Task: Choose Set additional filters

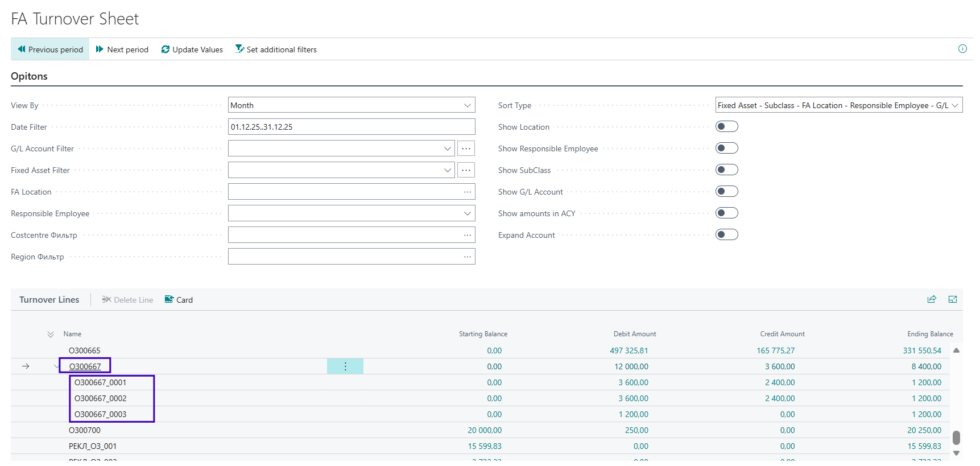Action: [276, 50]
